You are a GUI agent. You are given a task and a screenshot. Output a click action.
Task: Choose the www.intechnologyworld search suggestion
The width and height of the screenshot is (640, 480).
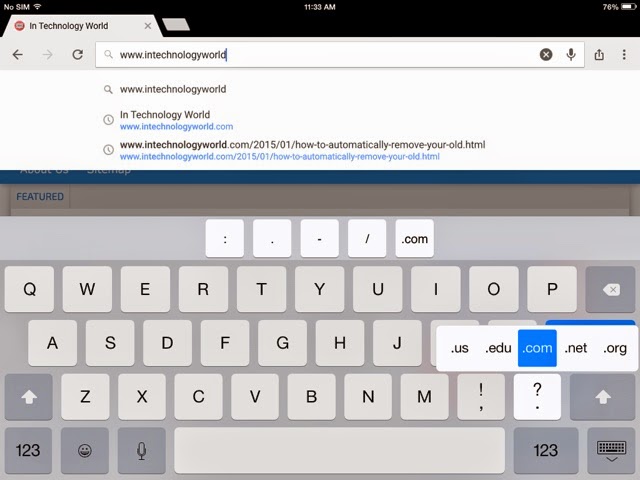[173, 89]
